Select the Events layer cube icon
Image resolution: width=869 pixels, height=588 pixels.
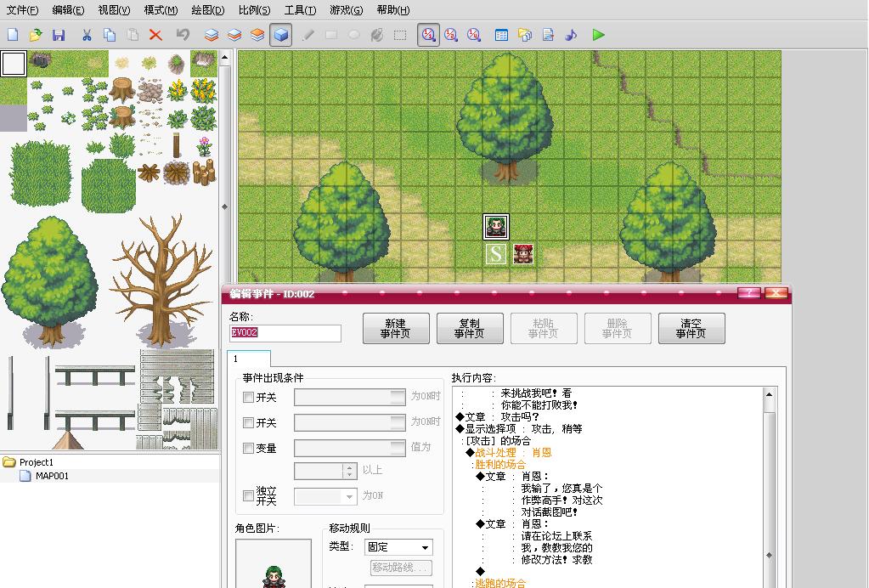click(281, 35)
